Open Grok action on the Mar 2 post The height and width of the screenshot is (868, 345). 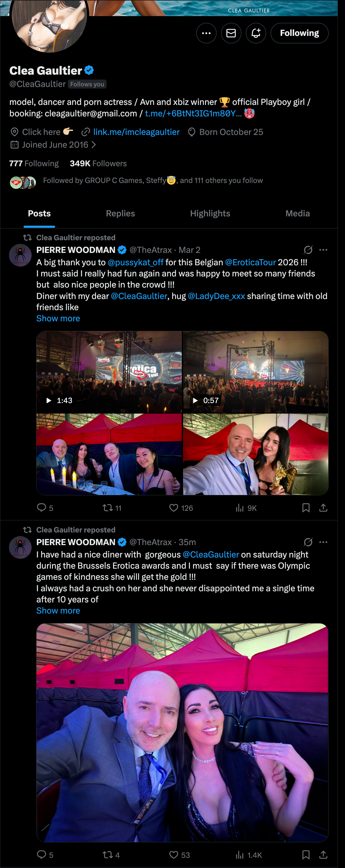click(x=308, y=250)
